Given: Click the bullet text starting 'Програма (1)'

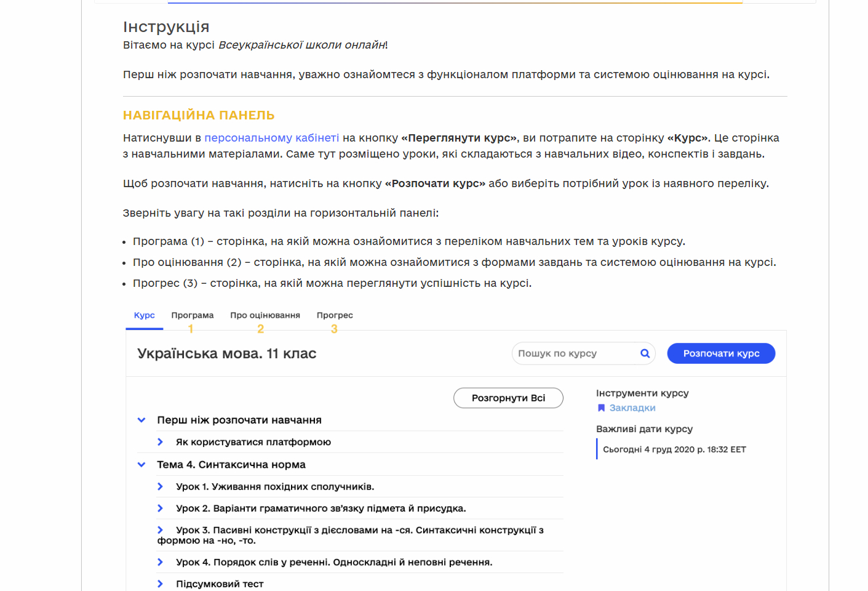Looking at the screenshot, I should click(x=409, y=241).
